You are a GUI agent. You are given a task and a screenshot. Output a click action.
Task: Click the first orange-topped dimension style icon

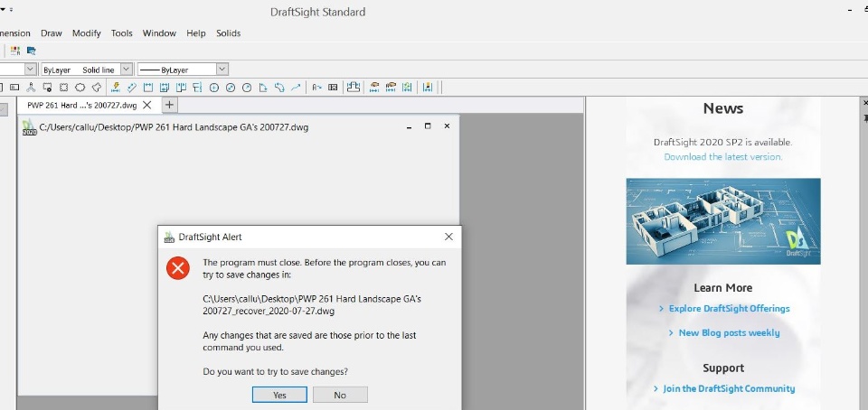pyautogui.click(x=374, y=88)
